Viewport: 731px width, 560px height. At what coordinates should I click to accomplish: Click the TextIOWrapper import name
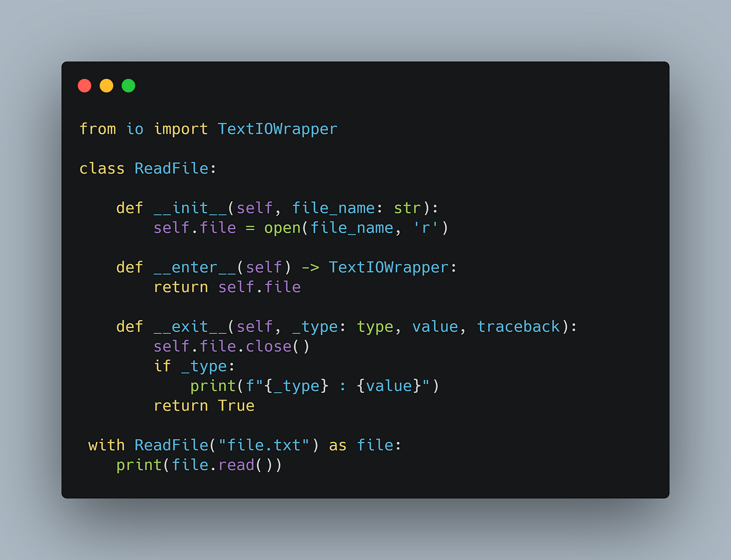277,129
